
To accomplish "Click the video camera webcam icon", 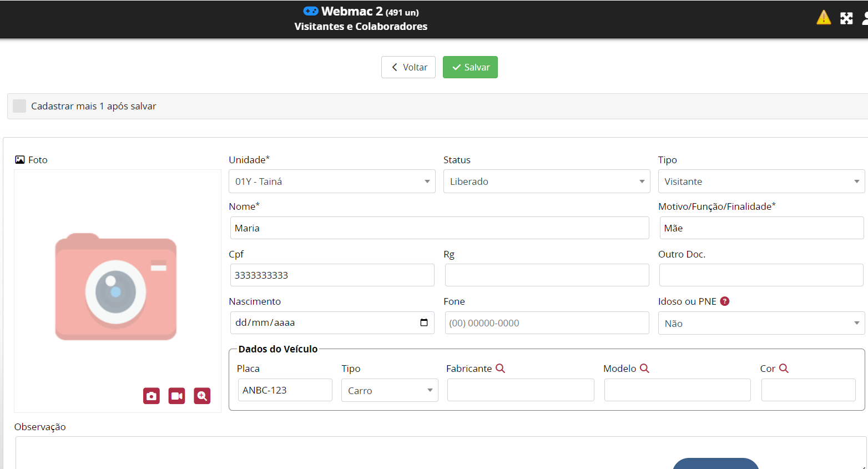I will pos(176,396).
